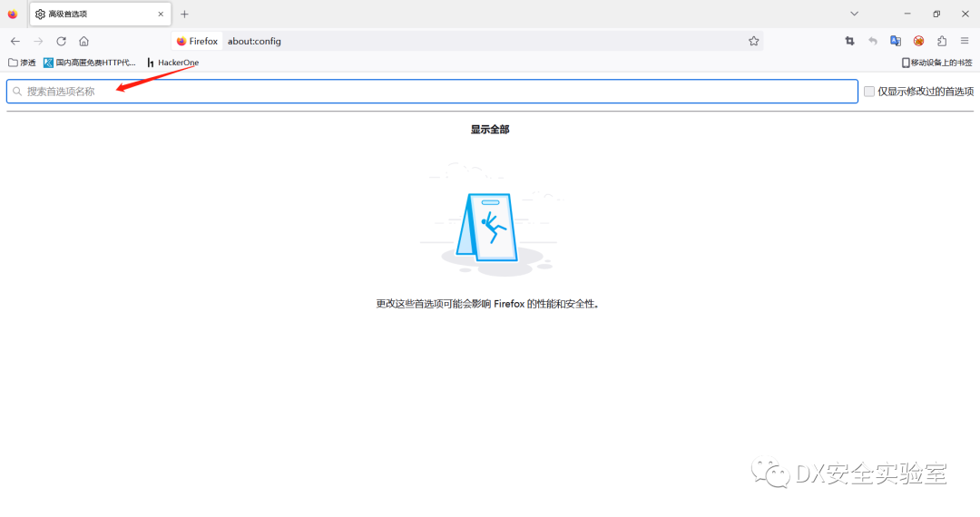
Task: Click the back navigation arrow
Action: 15,41
